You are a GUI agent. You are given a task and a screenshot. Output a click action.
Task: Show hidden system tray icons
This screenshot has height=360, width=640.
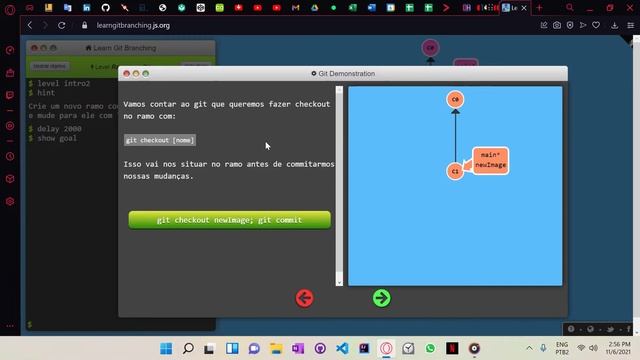coord(529,348)
